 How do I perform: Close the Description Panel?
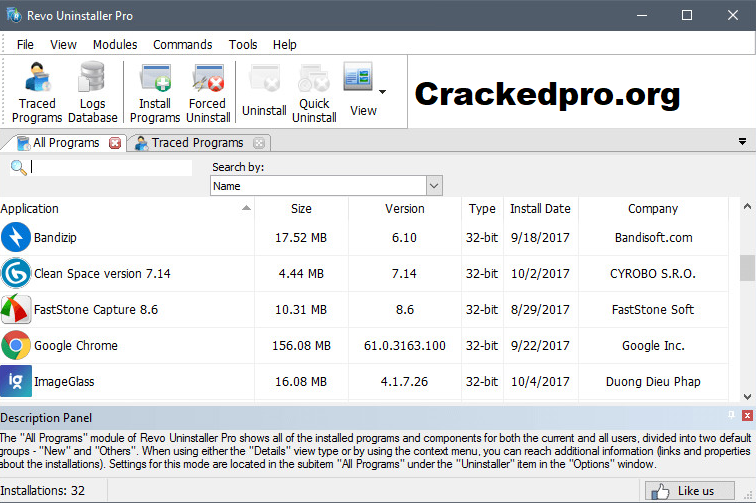pos(747,415)
